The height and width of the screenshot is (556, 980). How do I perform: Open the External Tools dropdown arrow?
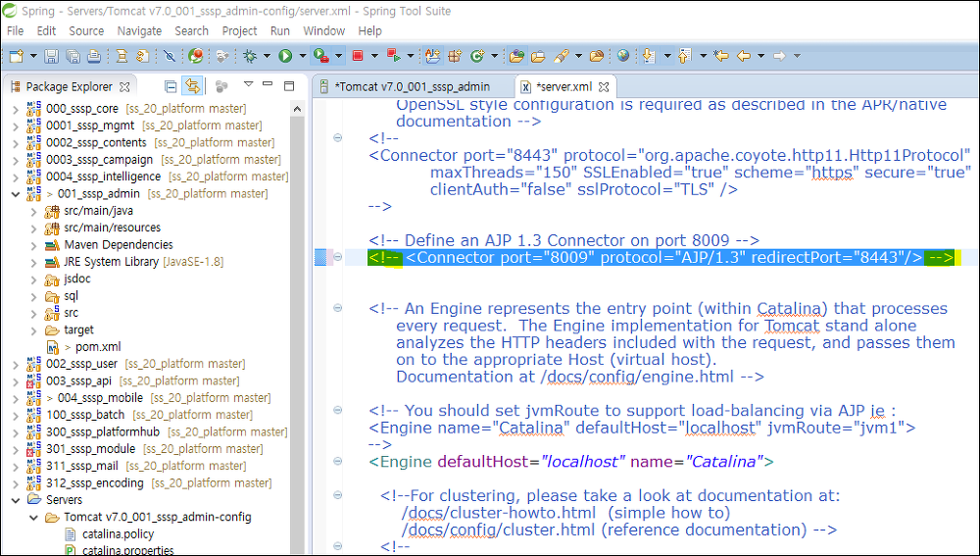339,56
